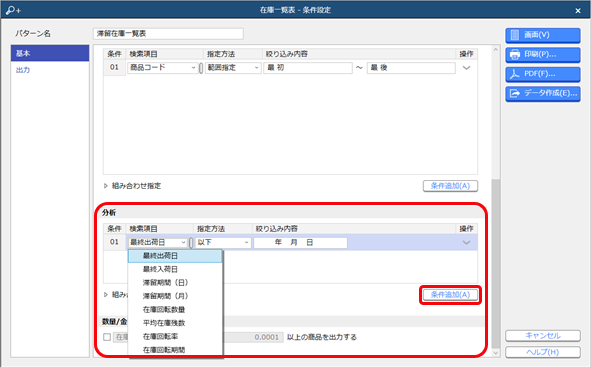Choose 在庫回転数量 from the list
This screenshot has height=368, width=591.
click(x=175, y=310)
